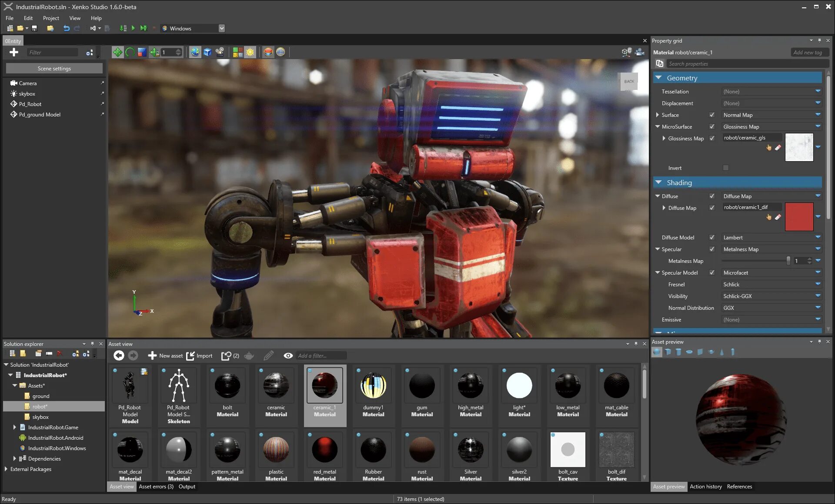Select the rotate tool icon in viewport toolbar
835x504 pixels.
coord(128,53)
